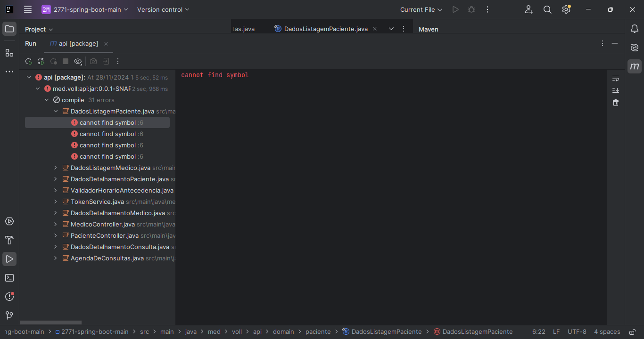Click the LF line separator widget
644x339 pixels.
556,332
